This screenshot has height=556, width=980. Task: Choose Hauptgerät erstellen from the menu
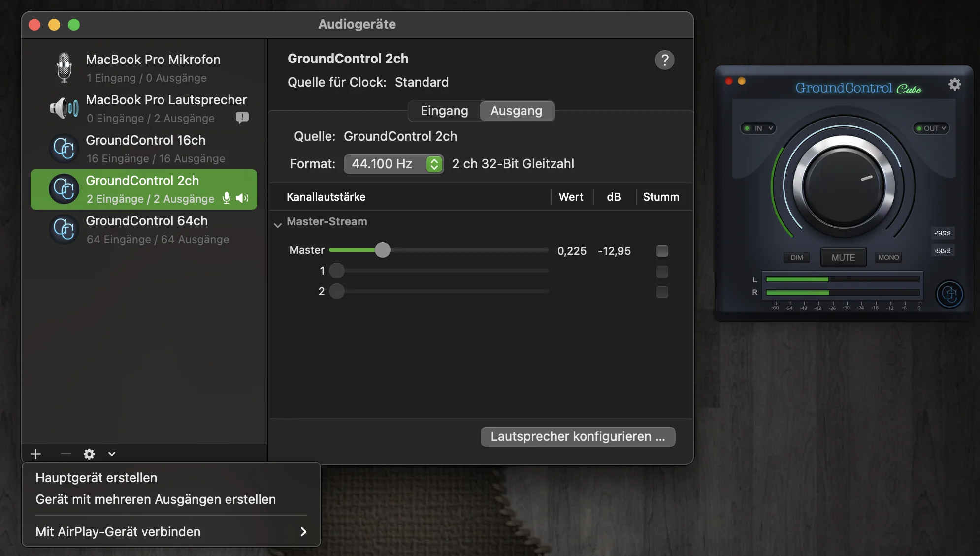(x=97, y=478)
